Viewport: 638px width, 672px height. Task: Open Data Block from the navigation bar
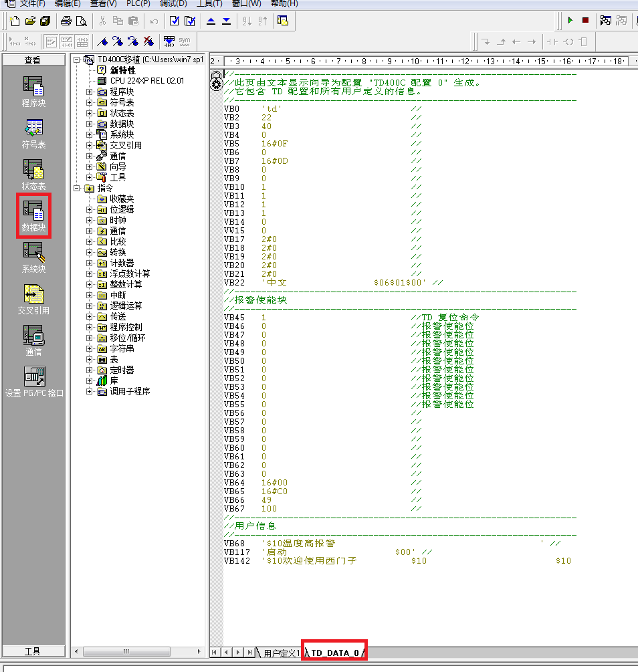(x=33, y=216)
